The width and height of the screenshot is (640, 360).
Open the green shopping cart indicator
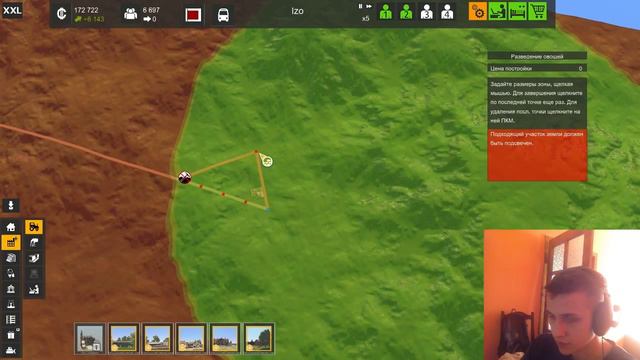(x=538, y=11)
